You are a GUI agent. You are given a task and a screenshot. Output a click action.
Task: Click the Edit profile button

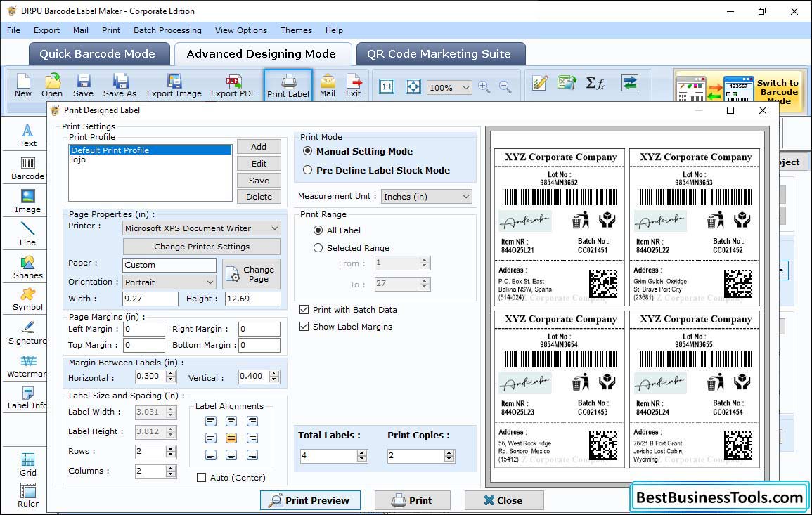[x=259, y=164]
